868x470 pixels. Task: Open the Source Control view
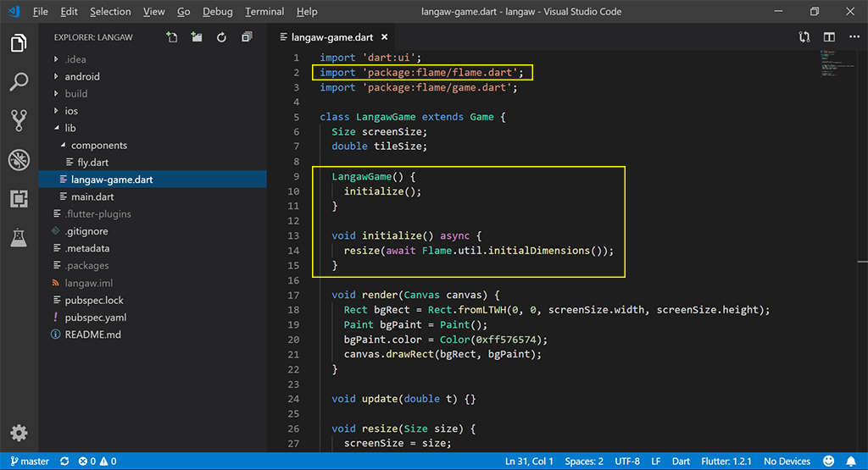(19, 120)
